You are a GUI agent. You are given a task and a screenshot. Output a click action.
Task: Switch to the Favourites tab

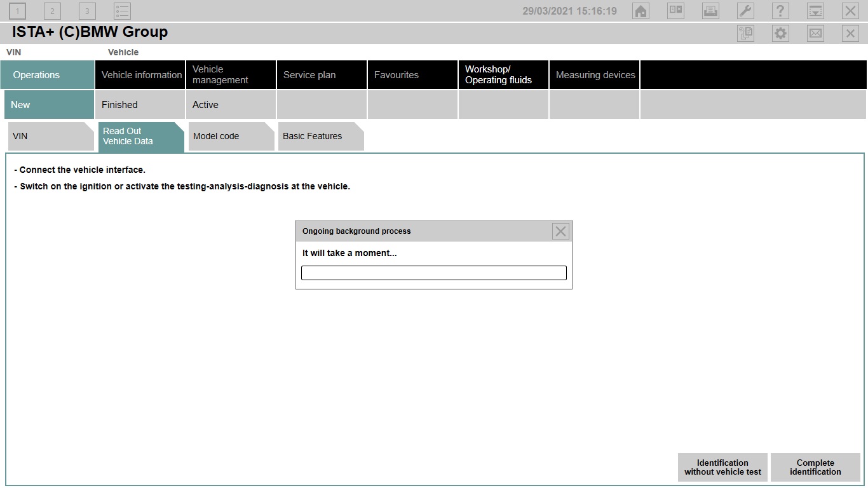click(x=412, y=74)
